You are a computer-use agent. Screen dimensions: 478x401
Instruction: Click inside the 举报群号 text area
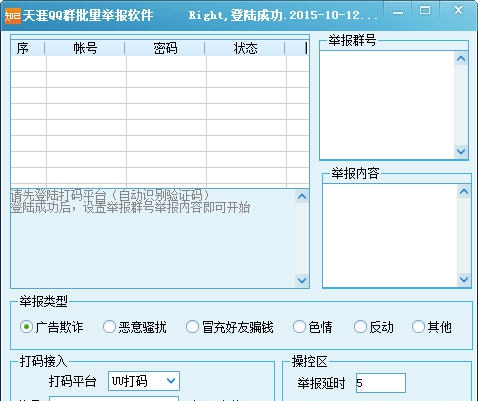tap(387, 105)
